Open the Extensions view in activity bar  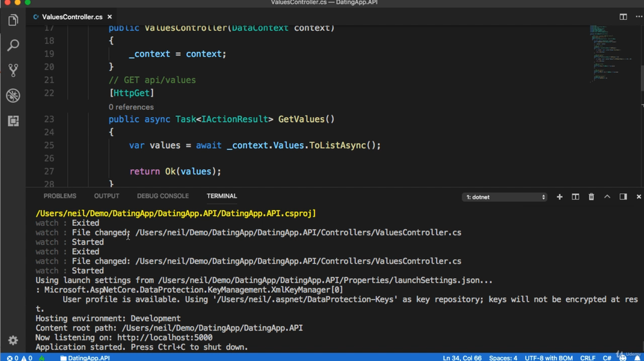pyautogui.click(x=13, y=120)
